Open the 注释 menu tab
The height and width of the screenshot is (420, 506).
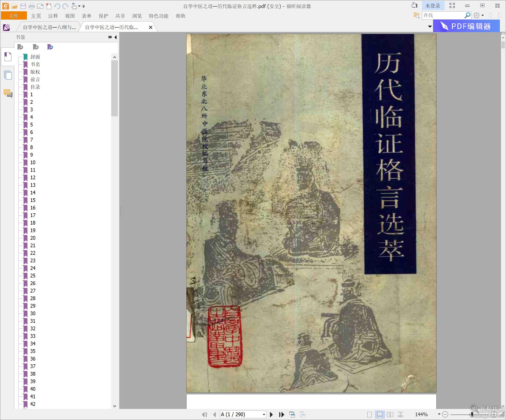[53, 16]
